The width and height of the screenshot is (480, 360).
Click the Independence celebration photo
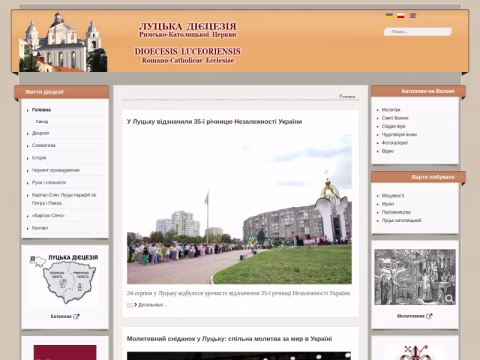[239, 209]
